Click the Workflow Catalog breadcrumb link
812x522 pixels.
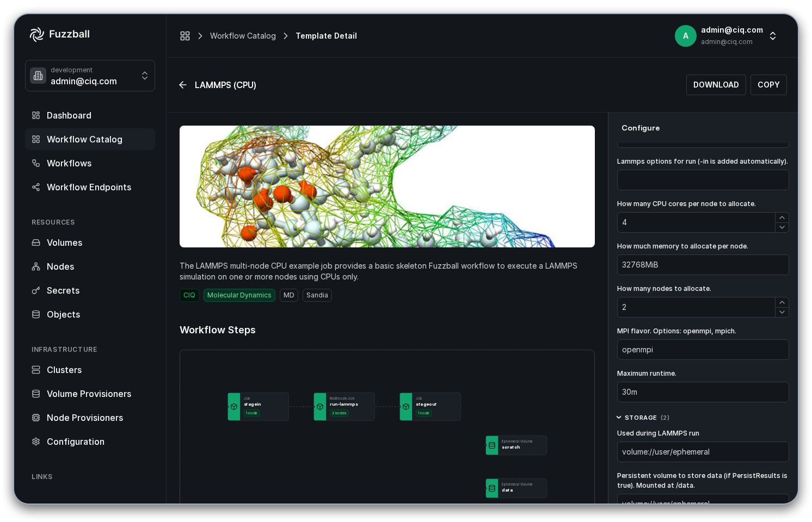(x=243, y=36)
